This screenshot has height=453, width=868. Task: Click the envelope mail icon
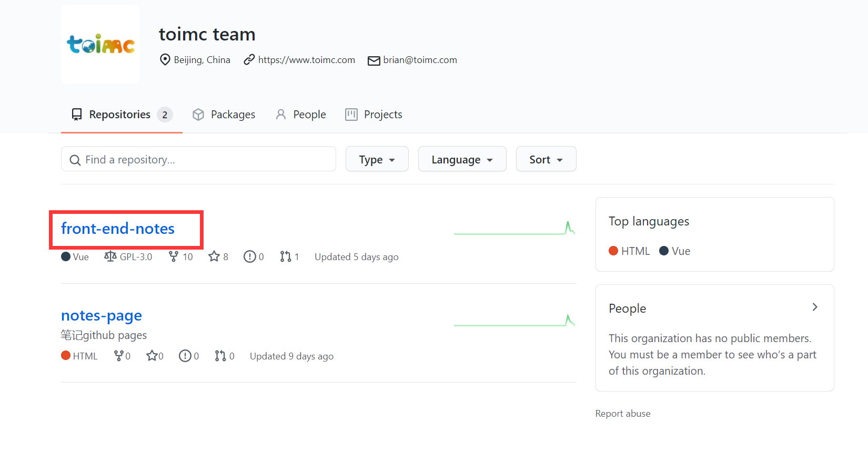click(x=374, y=60)
